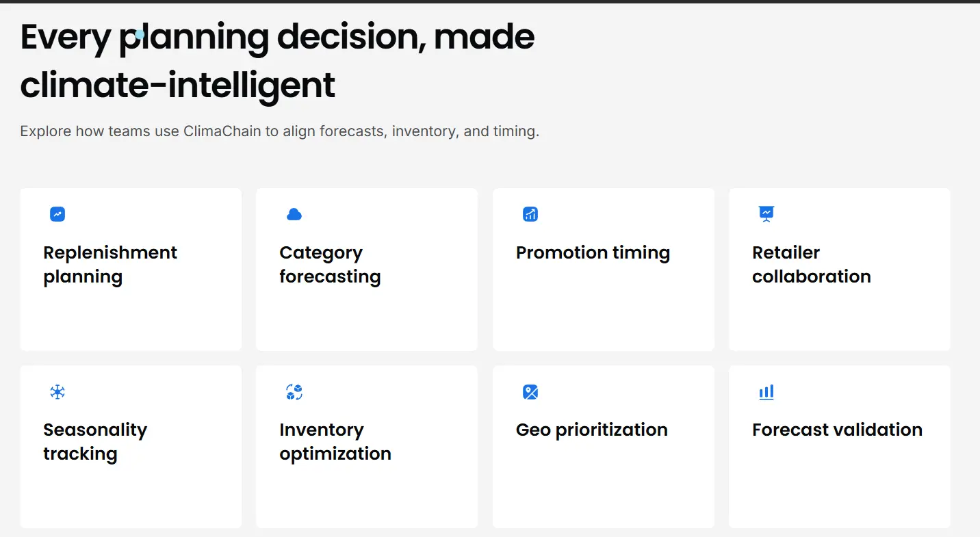Click the light blue dot on heading
980x537 pixels.
140,34
